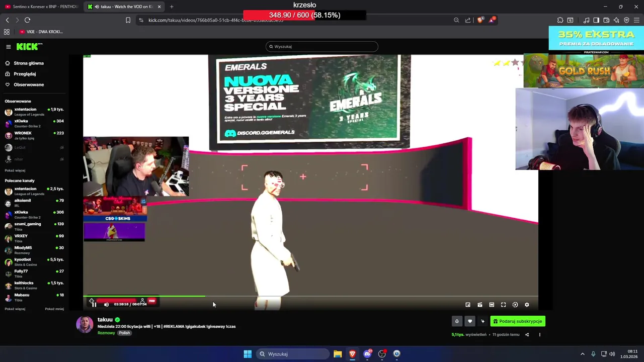The image size is (644, 362).
Task: Expand recommended channels with Pokaż więcej
Action: pyautogui.click(x=15, y=309)
